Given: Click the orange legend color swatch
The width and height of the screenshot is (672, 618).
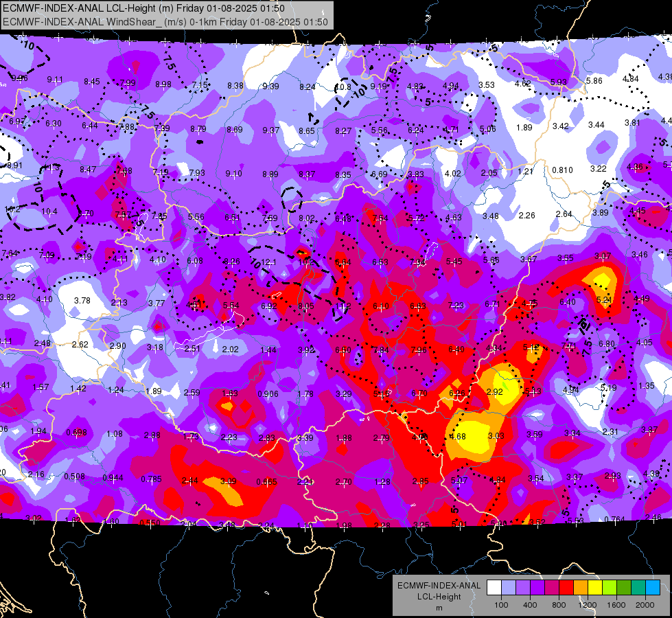Looking at the screenshot, I should click(581, 588).
